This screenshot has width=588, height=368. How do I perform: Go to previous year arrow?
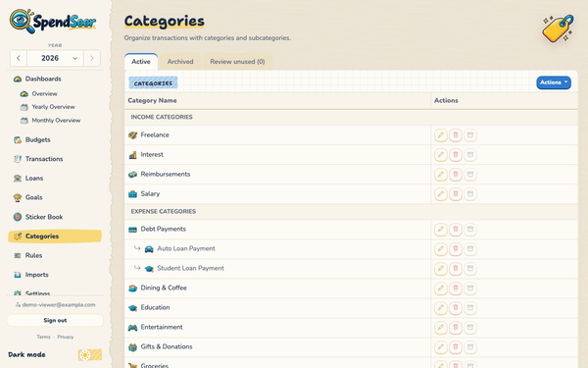pos(19,58)
